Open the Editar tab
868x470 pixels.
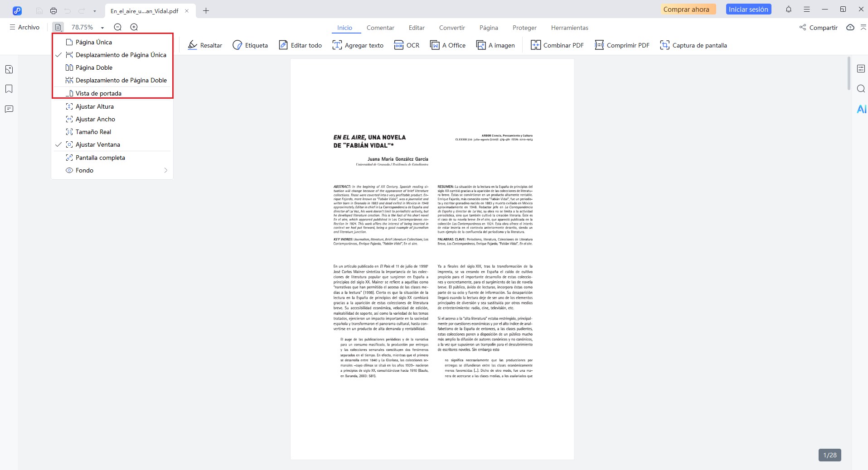click(417, 28)
